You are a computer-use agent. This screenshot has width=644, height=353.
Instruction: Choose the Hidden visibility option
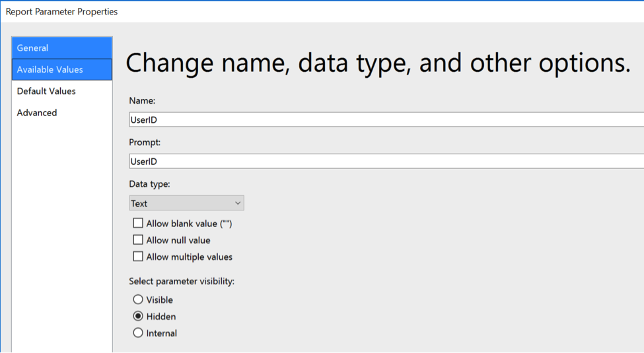click(138, 317)
